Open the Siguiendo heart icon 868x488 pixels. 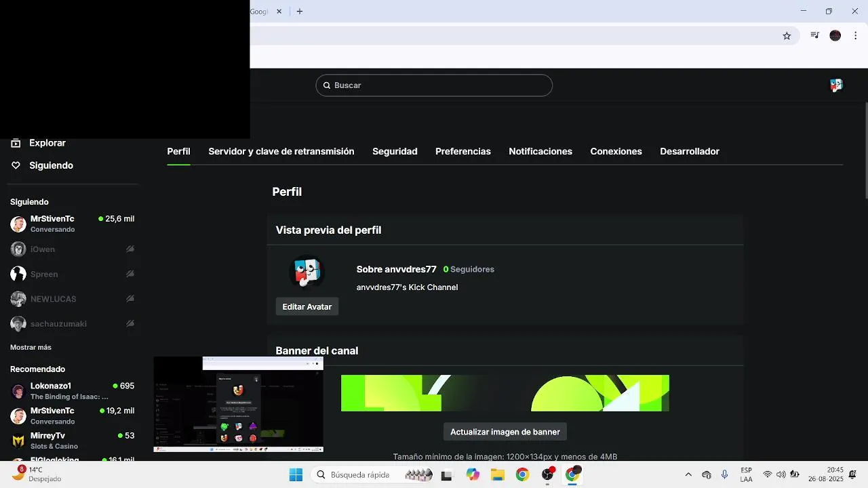[x=16, y=165]
